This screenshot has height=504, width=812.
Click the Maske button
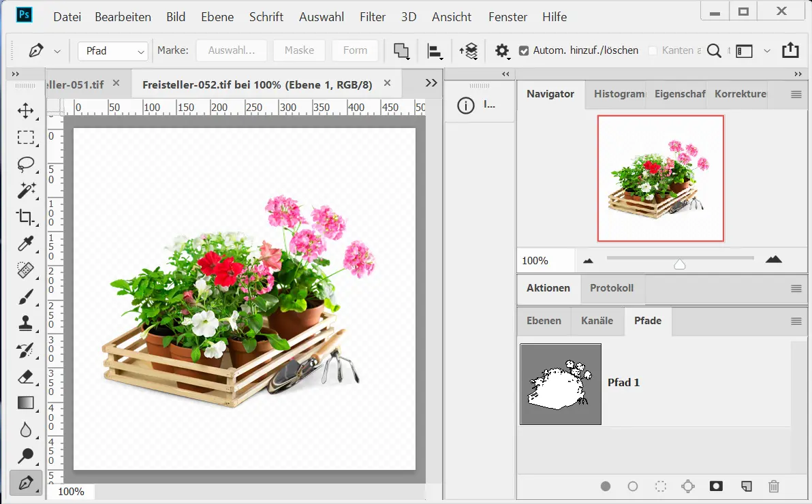pos(299,50)
